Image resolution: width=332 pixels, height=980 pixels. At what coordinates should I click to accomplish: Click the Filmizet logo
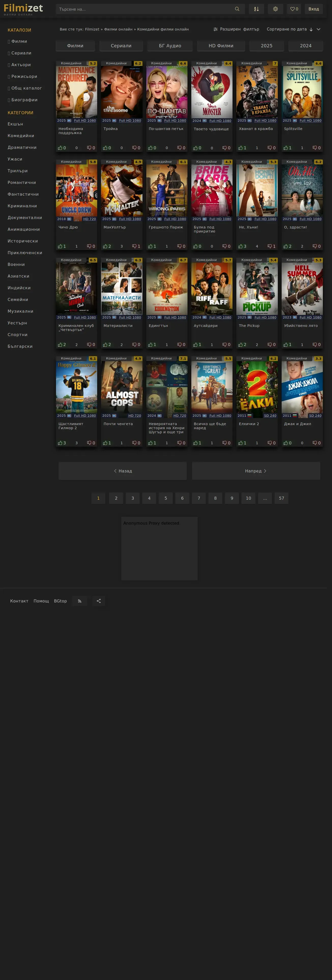pyautogui.click(x=23, y=9)
